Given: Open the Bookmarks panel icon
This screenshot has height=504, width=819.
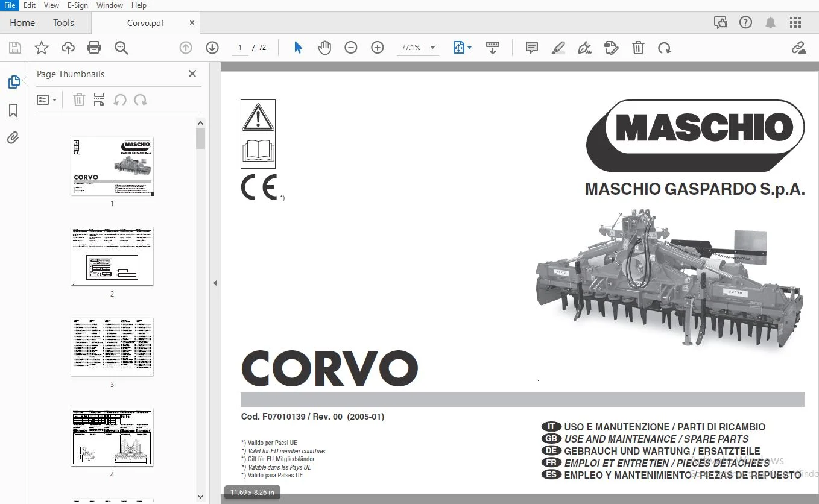Looking at the screenshot, I should 13,110.
